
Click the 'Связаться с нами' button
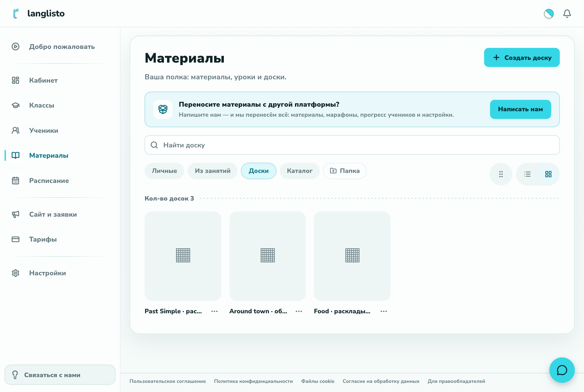[60, 375]
